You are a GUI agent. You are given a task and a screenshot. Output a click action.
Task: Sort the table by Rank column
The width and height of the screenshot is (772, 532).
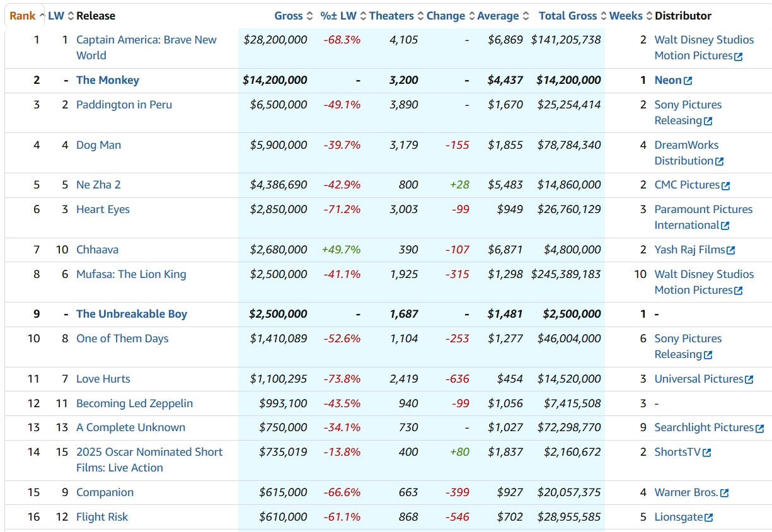(26, 16)
